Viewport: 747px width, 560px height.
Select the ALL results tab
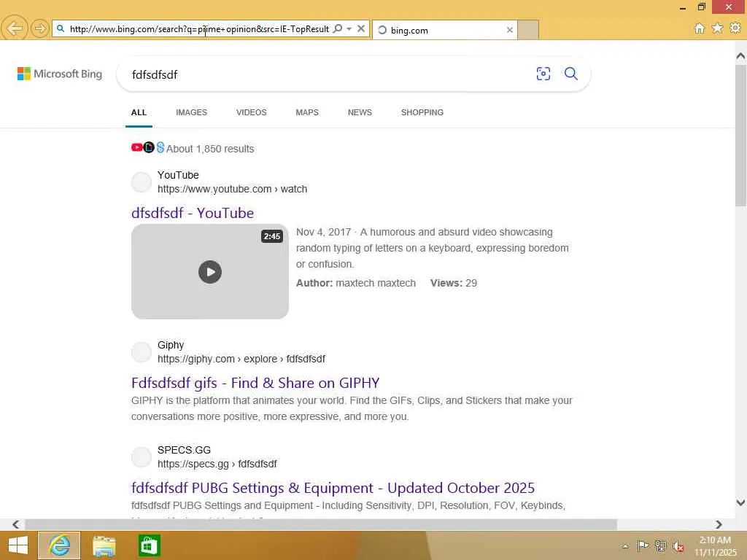(139, 112)
